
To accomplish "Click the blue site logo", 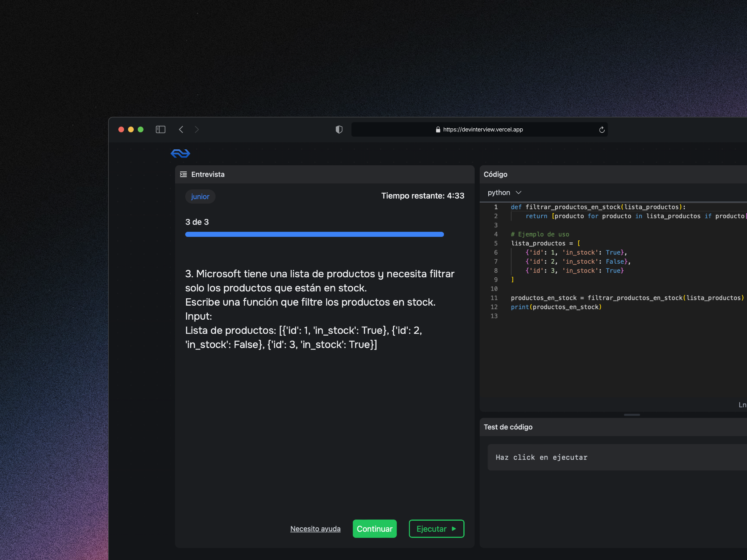I will [181, 153].
